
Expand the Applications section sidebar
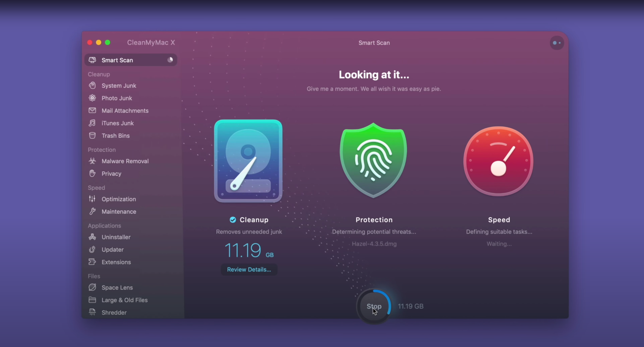(x=104, y=226)
